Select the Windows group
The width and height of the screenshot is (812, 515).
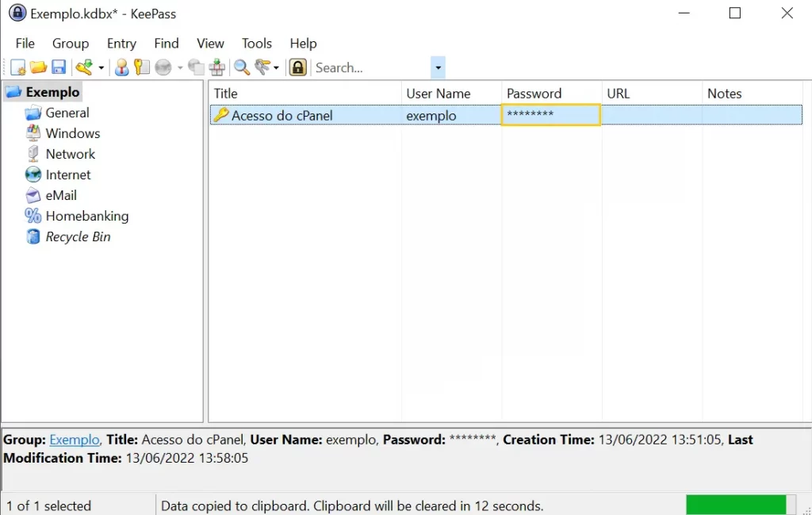coord(73,133)
